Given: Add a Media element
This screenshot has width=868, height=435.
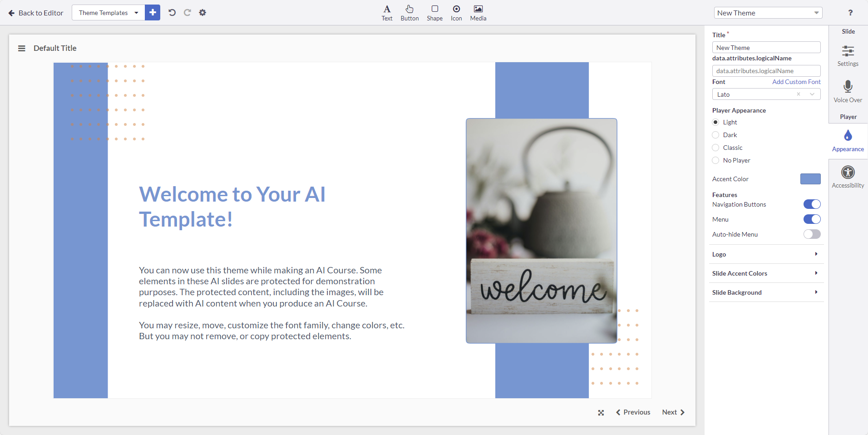Looking at the screenshot, I should tap(478, 13).
